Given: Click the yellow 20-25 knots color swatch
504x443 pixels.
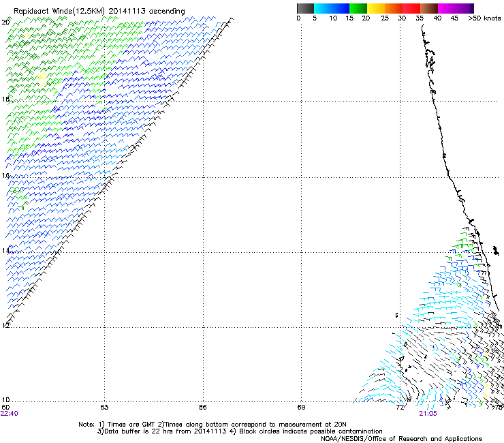Looking at the screenshot, I should [376, 8].
